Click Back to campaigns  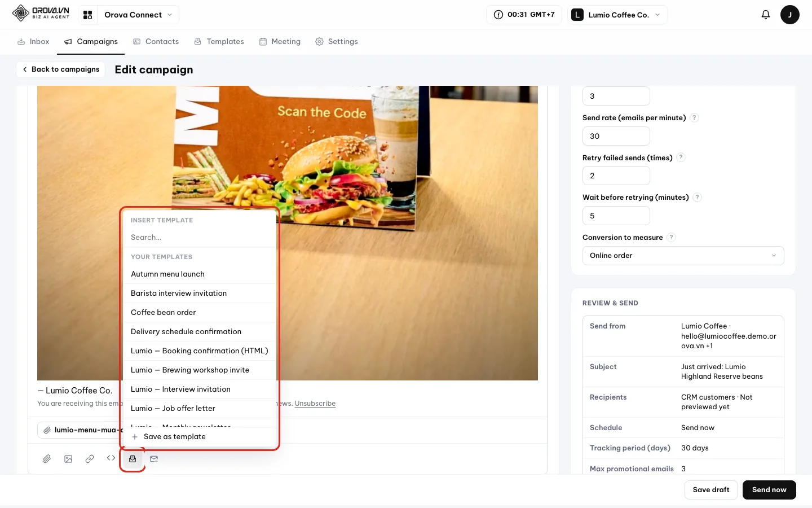tap(60, 69)
